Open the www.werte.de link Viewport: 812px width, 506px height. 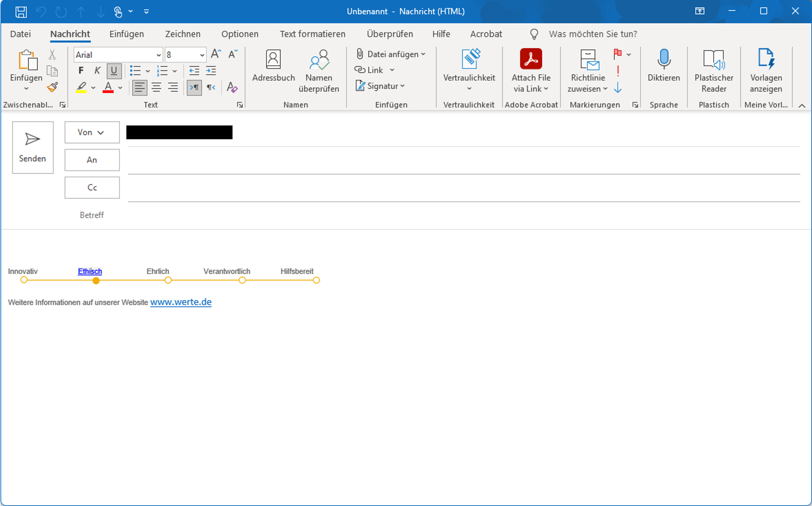click(x=181, y=302)
